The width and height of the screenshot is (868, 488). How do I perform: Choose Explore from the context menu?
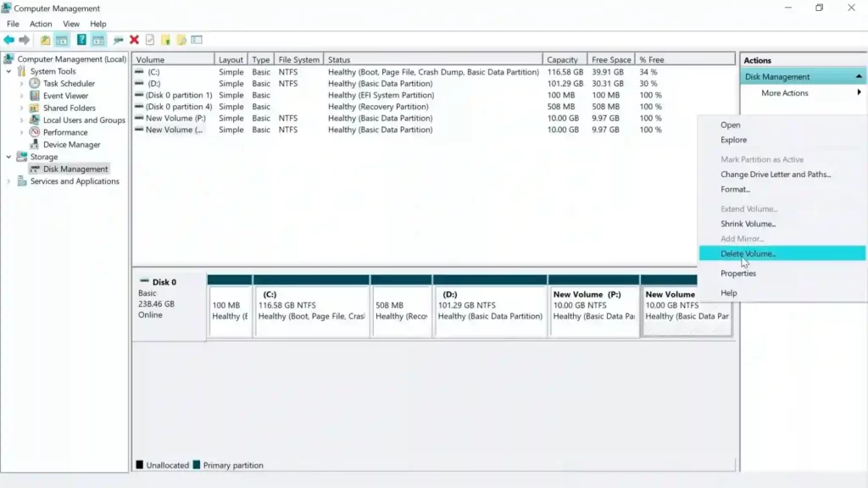coord(782,140)
